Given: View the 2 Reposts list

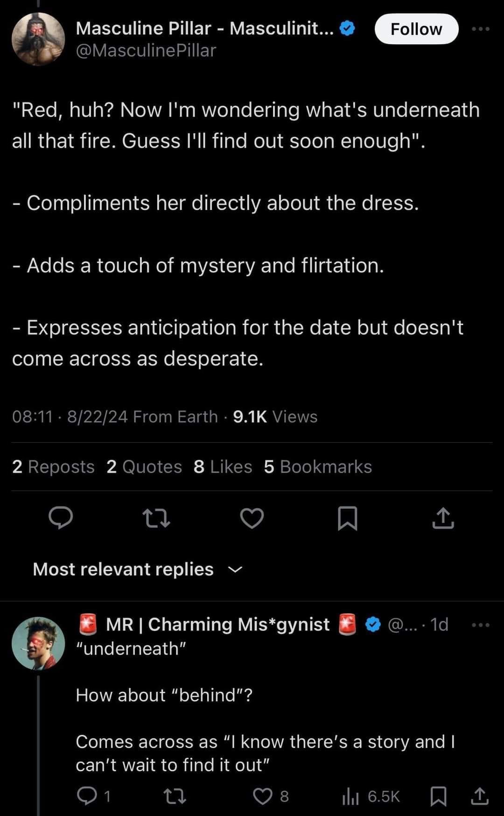Looking at the screenshot, I should tap(53, 467).
